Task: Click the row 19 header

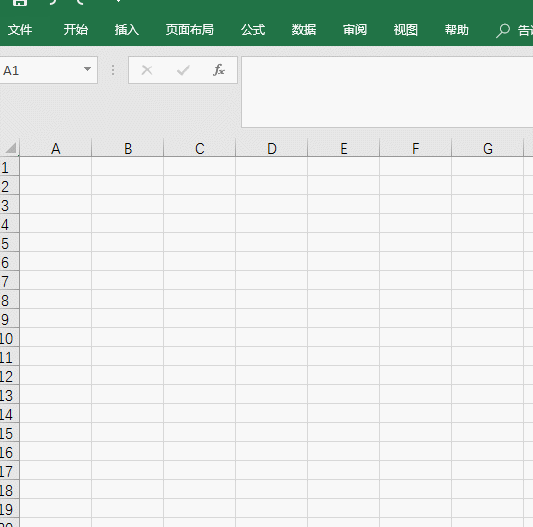Action: [x=10, y=509]
